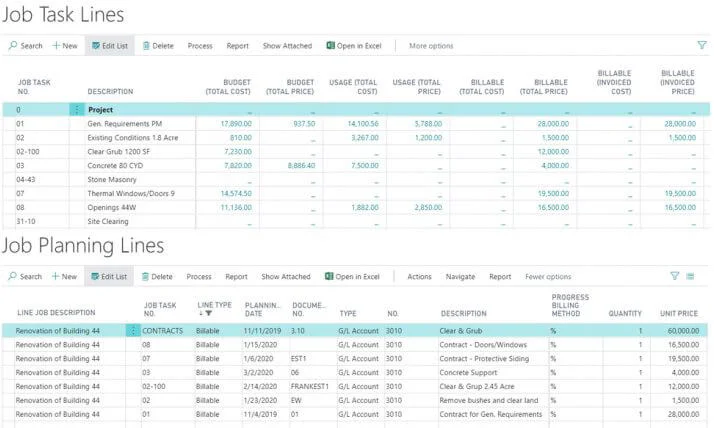The height and width of the screenshot is (428, 714).
Task: Open Navigate menu in Job Planning Lines
Action: click(x=460, y=277)
